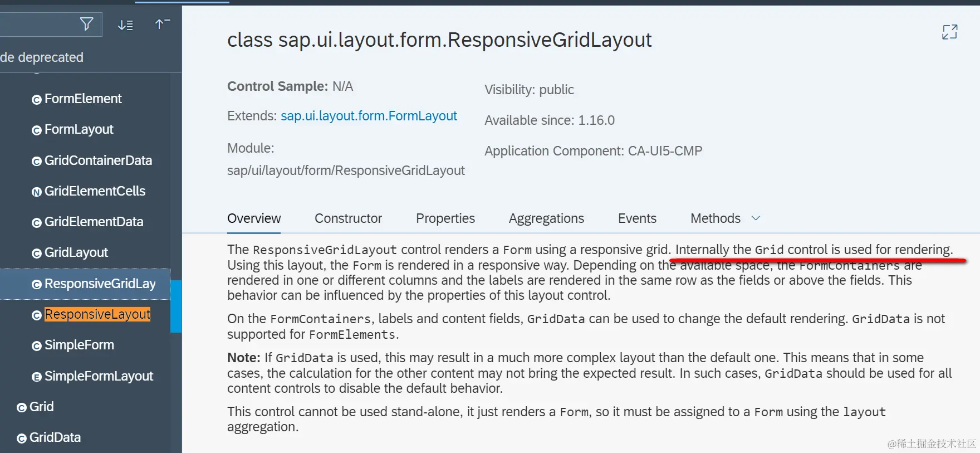Viewport: 980px width, 453px height.
Task: Click the namespace icon beside GridElementCells
Action: pyautogui.click(x=37, y=192)
